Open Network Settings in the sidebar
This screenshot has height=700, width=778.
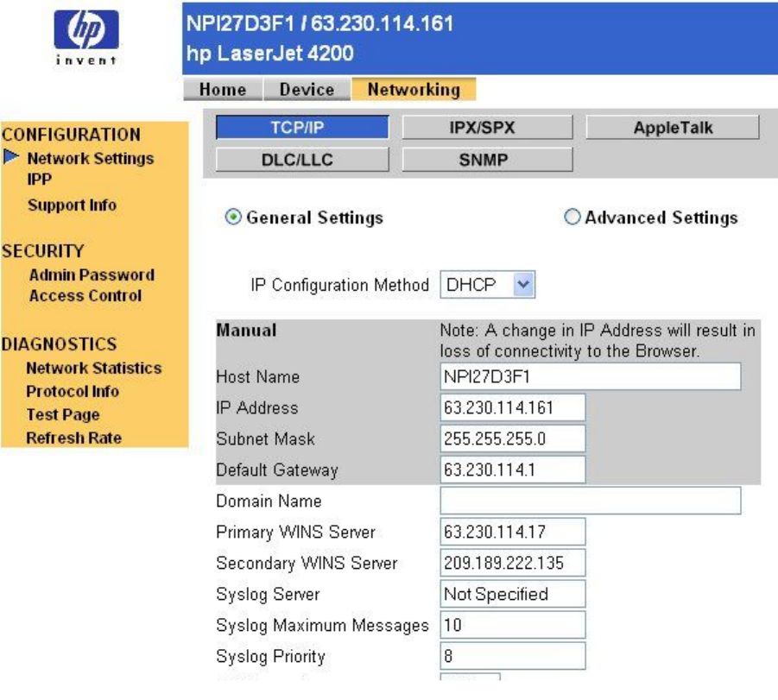(91, 158)
